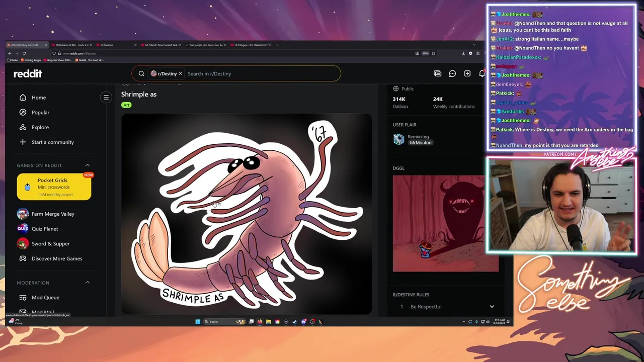Collapse the sidebar with the hamburger button

click(106, 97)
